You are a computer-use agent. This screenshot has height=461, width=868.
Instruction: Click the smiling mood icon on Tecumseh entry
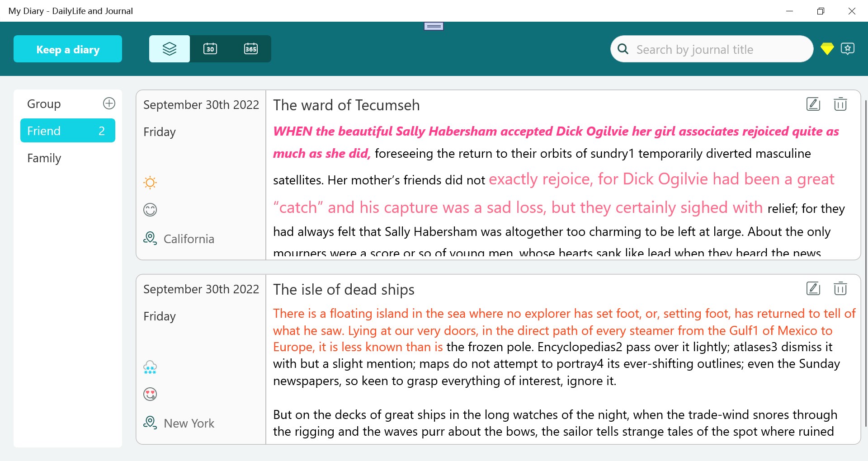coord(150,209)
